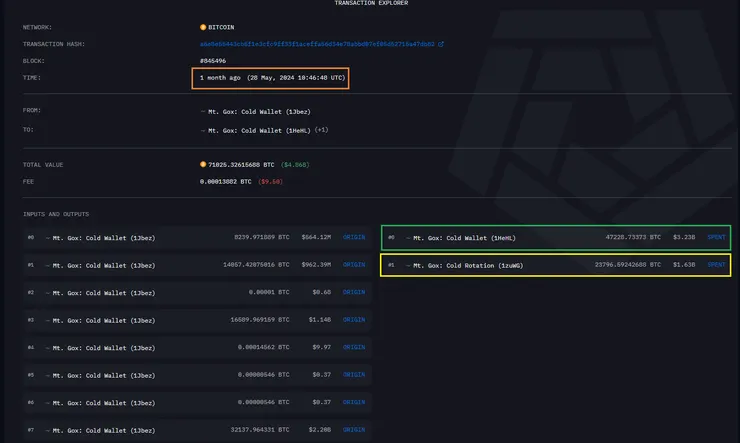This screenshot has height=443, width=740.
Task: Click the orange coin icon beside Total Value
Action: pos(203,165)
